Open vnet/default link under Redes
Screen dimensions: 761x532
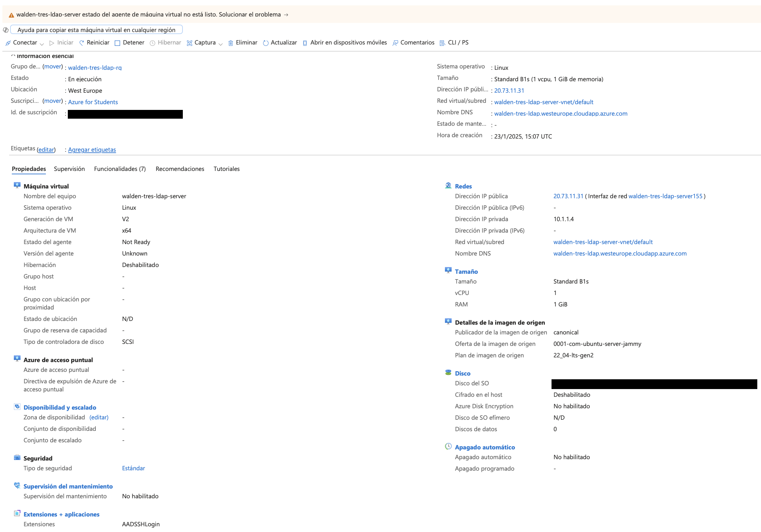tap(603, 242)
